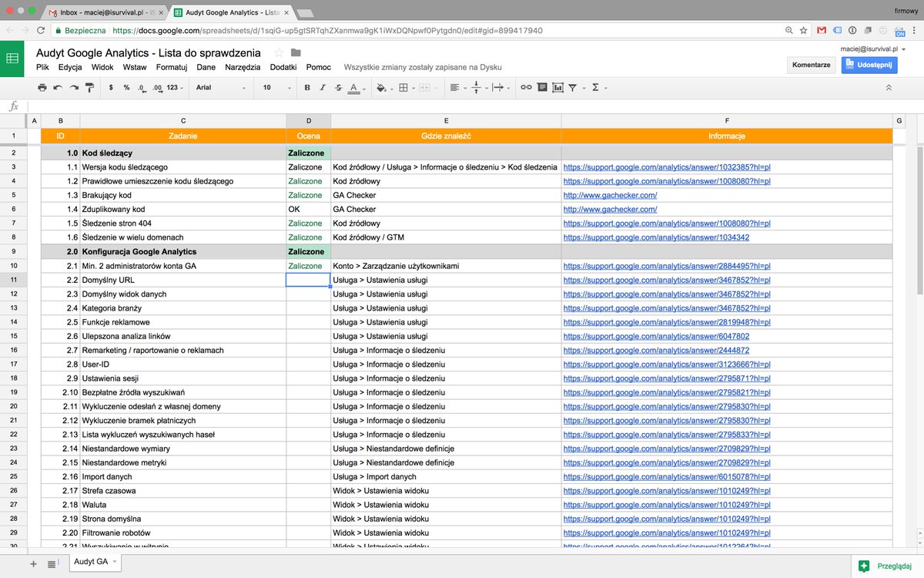Screen dimensions: 924x578
Task: Toggle strikethrough formatting
Action: click(337, 87)
